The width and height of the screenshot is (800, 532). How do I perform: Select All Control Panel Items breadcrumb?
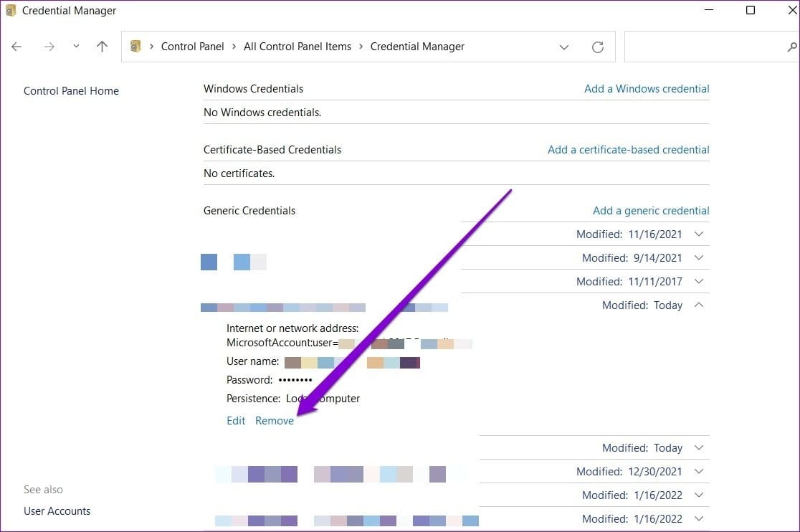pos(297,47)
